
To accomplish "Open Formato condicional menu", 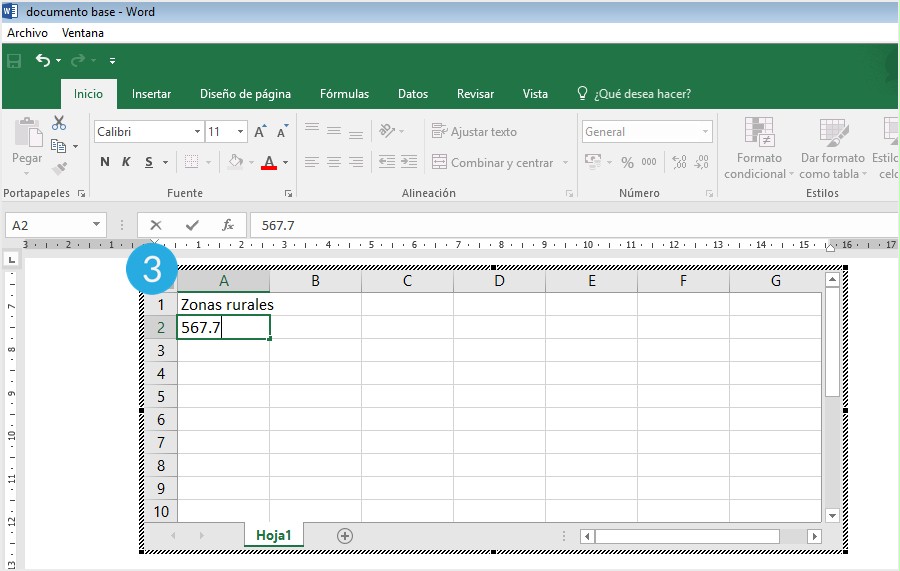I will click(x=759, y=148).
